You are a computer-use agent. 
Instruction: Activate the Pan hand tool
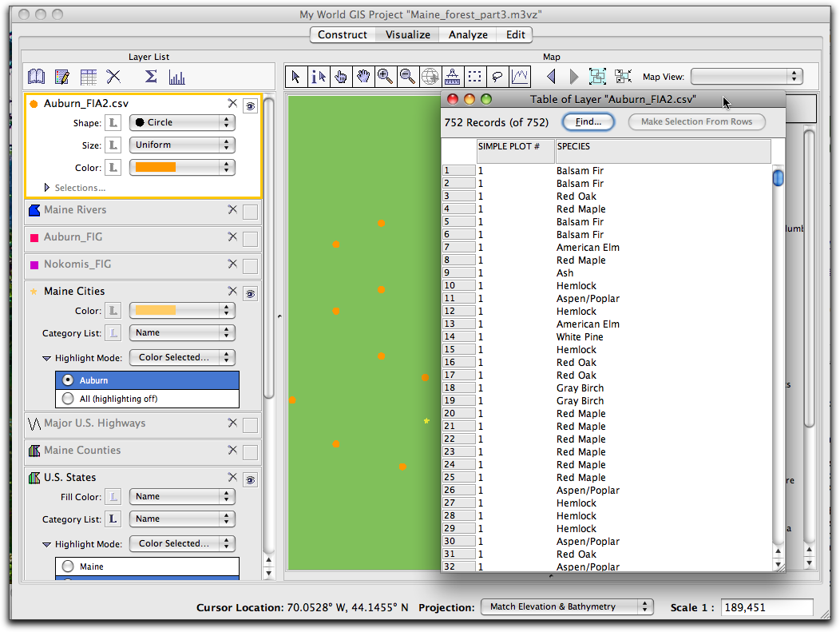click(364, 76)
